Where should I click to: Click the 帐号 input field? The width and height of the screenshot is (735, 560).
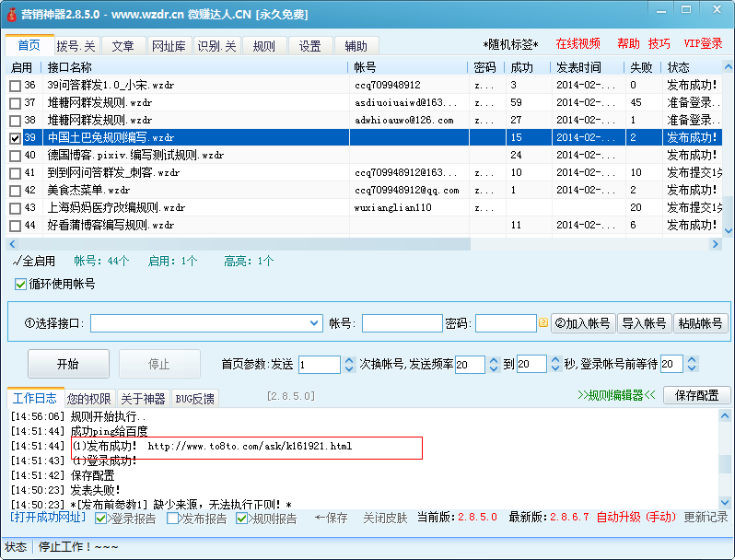pyautogui.click(x=402, y=323)
